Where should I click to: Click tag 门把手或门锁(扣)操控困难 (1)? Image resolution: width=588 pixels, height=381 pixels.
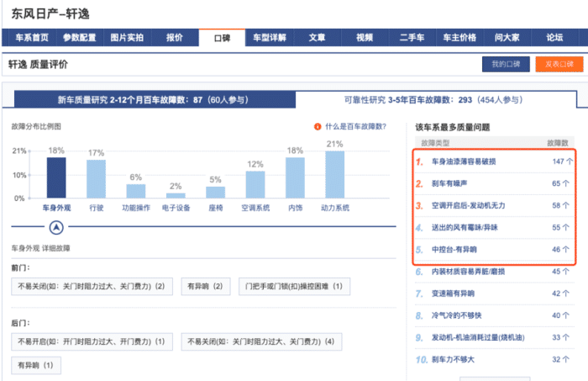pyautogui.click(x=294, y=287)
